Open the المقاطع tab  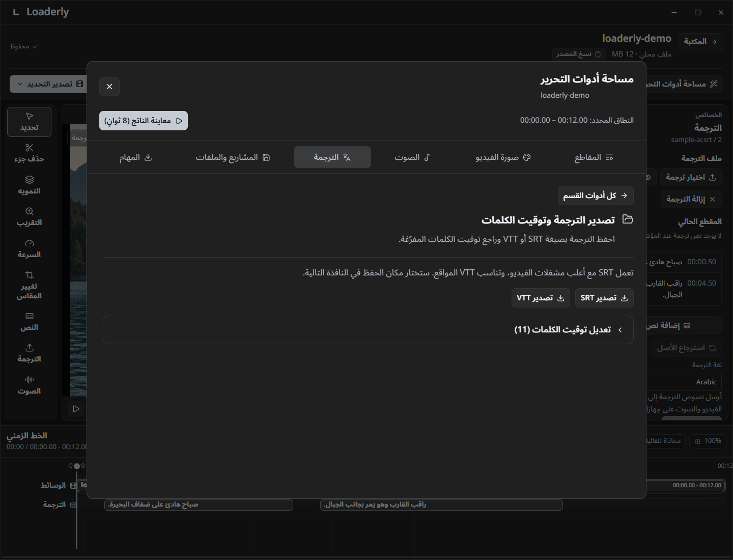pos(594,157)
